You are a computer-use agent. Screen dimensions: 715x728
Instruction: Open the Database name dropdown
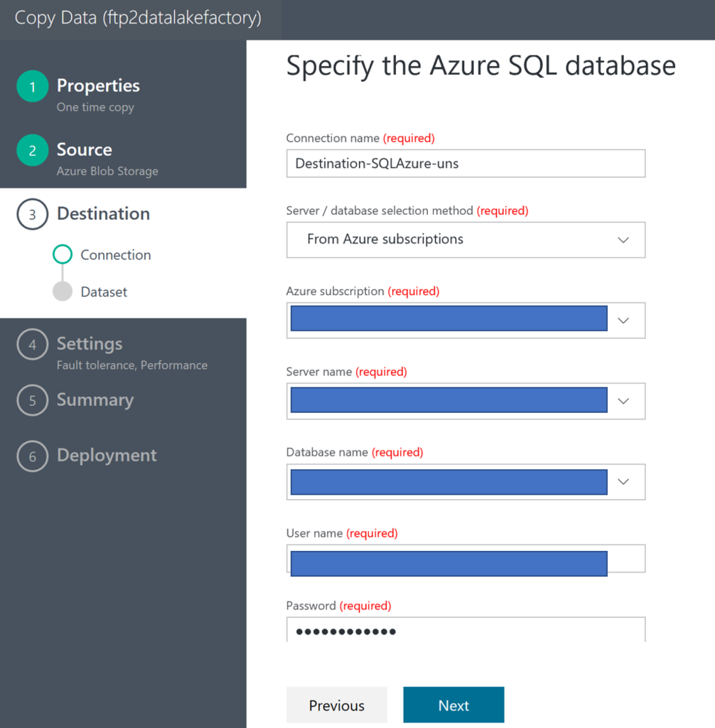623,481
